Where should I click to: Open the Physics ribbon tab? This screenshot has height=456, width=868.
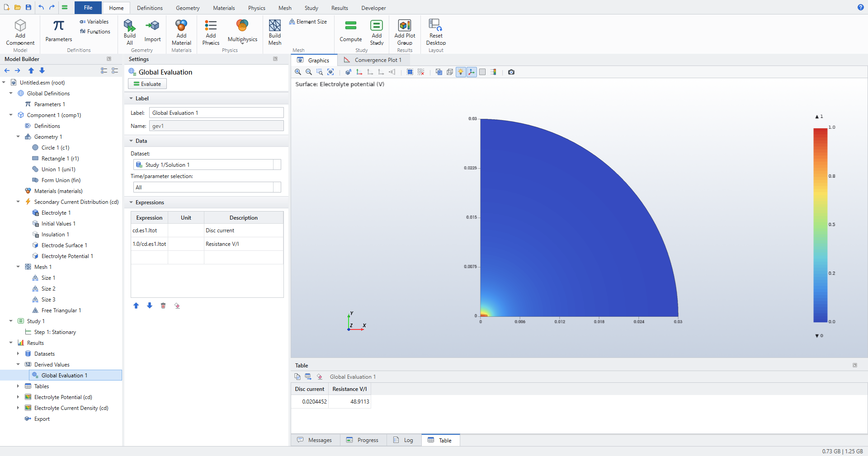click(256, 8)
